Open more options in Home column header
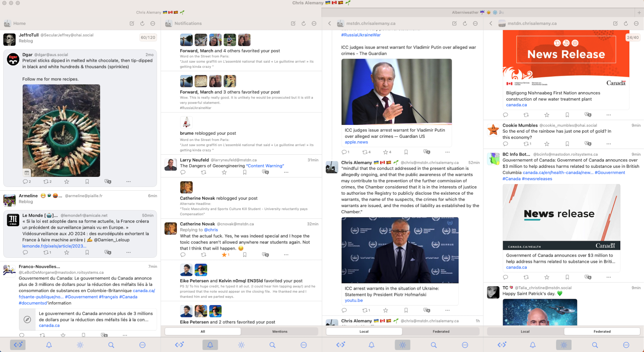 point(153,23)
